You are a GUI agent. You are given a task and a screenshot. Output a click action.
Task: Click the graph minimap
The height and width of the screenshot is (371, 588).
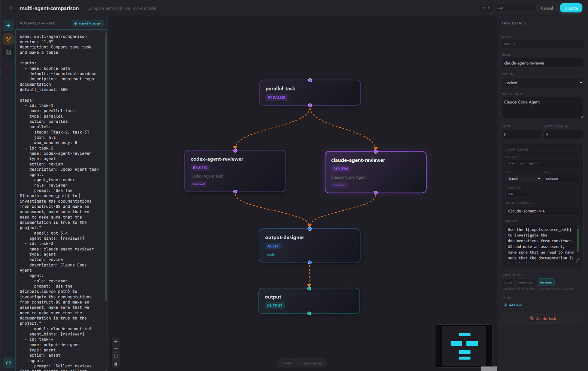[x=464, y=346]
